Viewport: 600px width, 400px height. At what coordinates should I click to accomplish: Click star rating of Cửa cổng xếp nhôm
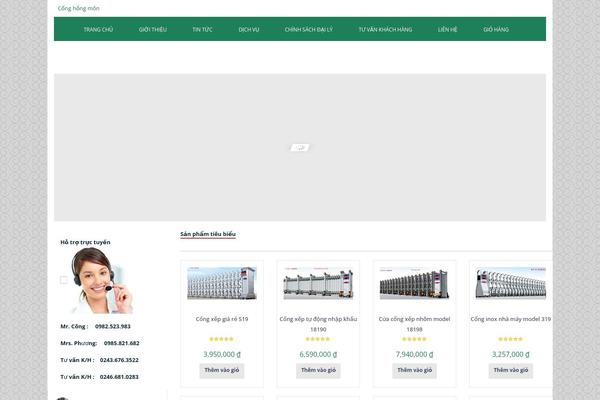414,339
